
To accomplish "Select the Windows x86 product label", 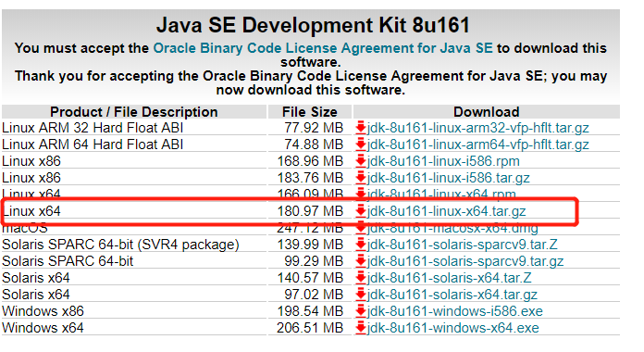I will (43, 311).
